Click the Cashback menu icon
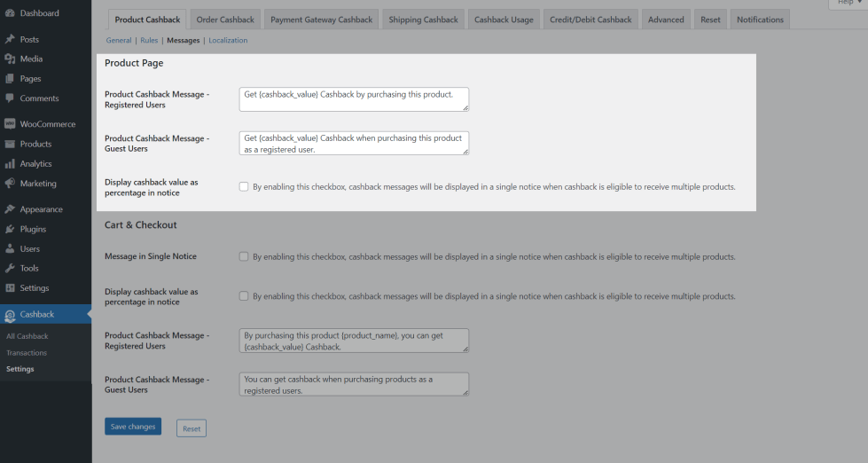This screenshot has height=463, width=868. coord(10,315)
